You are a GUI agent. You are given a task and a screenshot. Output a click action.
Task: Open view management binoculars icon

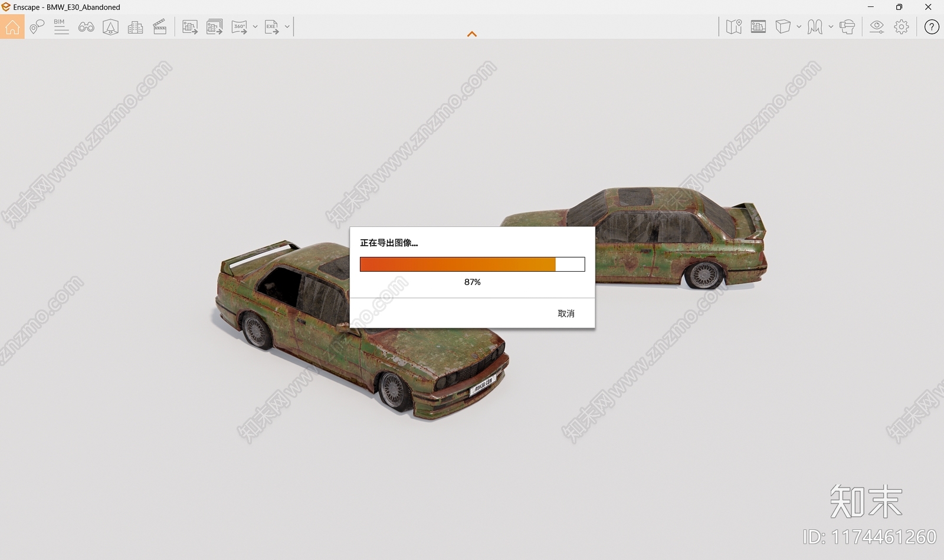tap(86, 27)
